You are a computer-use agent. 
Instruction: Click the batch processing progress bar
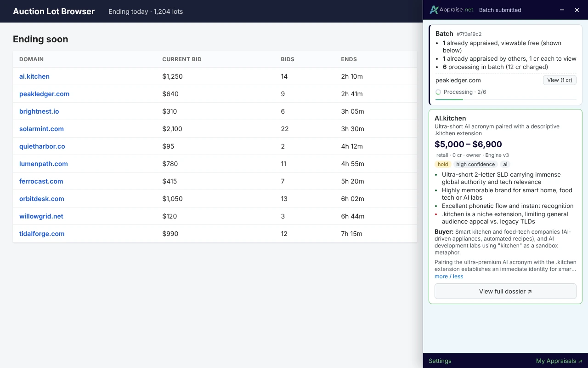tap(506, 99)
